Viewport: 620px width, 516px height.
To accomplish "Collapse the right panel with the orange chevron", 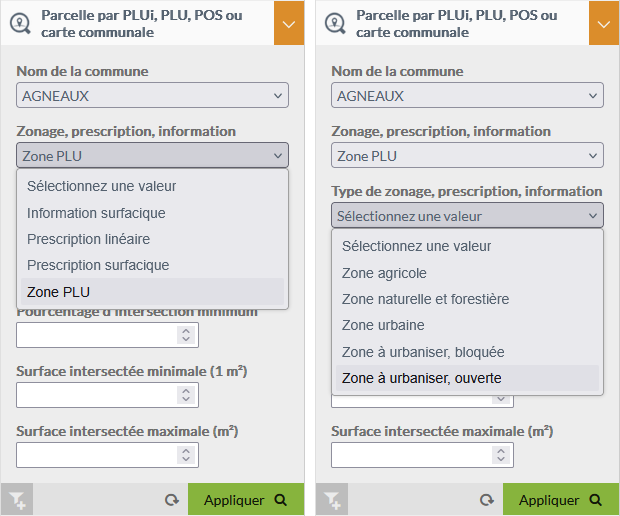I will point(604,23).
